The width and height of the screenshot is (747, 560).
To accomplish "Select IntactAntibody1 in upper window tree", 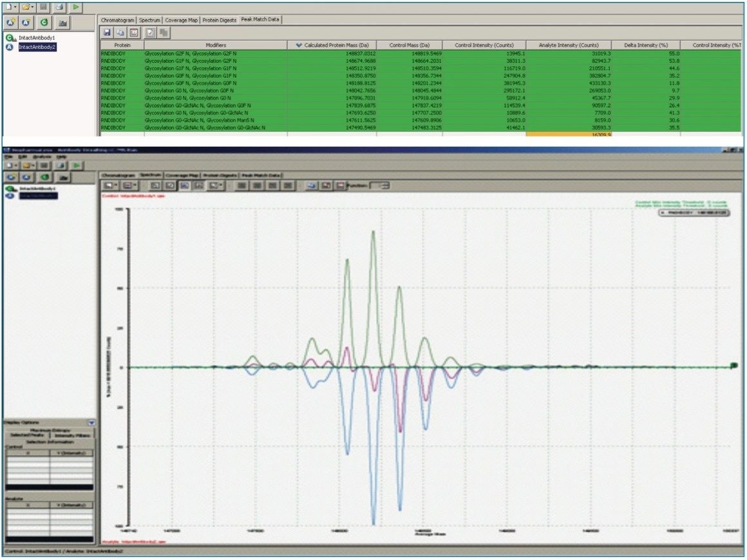I will [37, 37].
